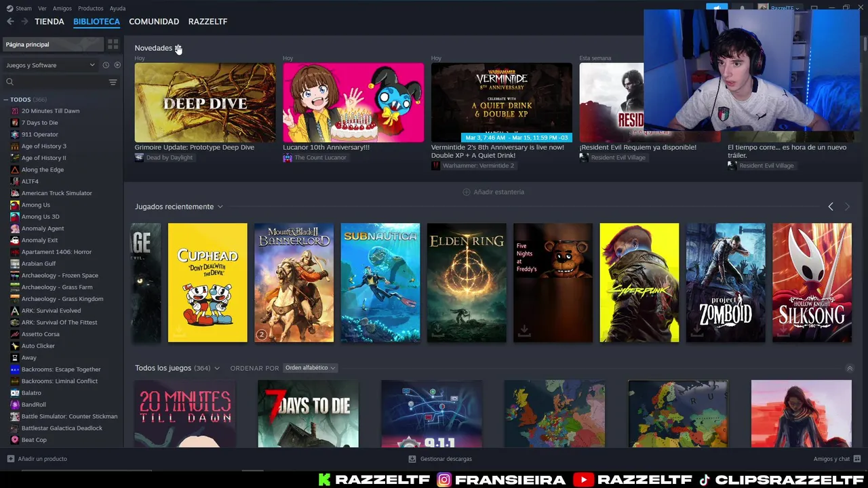Open Five Nights at Freddy's cover
The image size is (868, 488).
(x=553, y=283)
